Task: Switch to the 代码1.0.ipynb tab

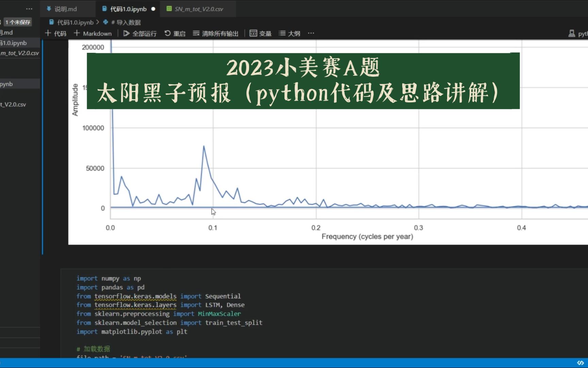Action: click(128, 9)
